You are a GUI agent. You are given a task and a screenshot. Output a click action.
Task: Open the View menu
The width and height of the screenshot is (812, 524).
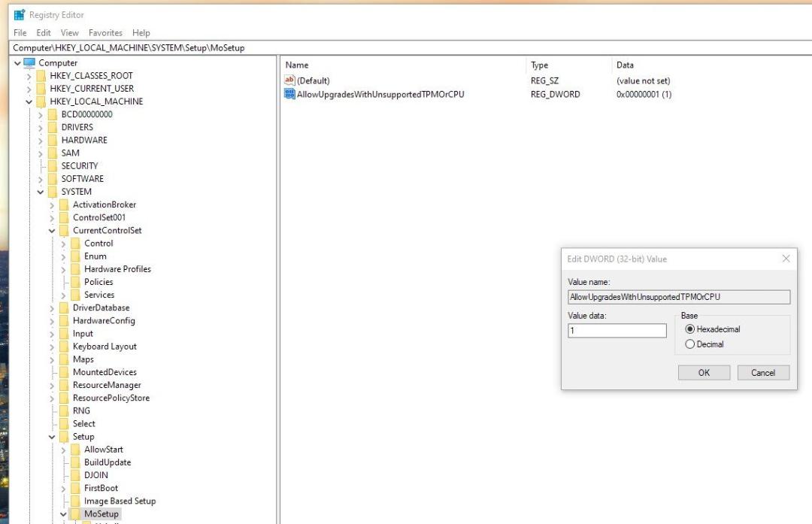point(69,32)
